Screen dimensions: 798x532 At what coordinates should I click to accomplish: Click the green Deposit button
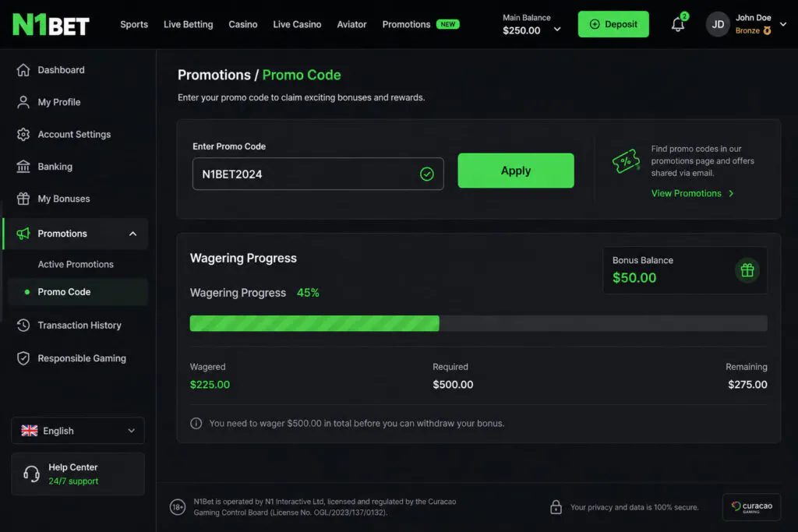(613, 24)
